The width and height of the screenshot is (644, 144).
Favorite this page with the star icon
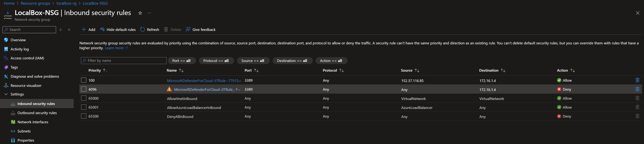click(140, 13)
